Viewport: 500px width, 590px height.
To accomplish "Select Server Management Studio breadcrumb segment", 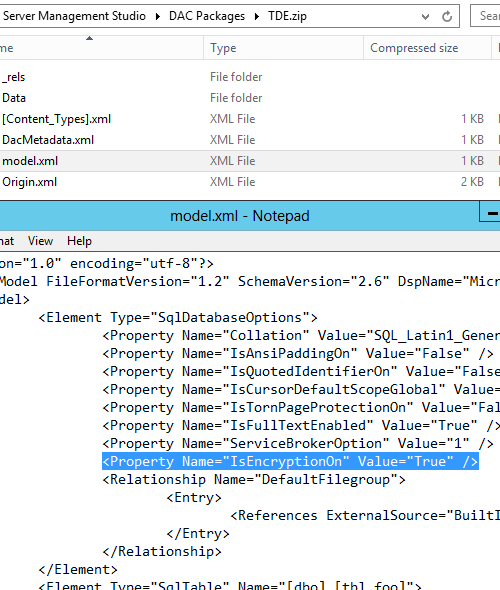I will 74,16.
